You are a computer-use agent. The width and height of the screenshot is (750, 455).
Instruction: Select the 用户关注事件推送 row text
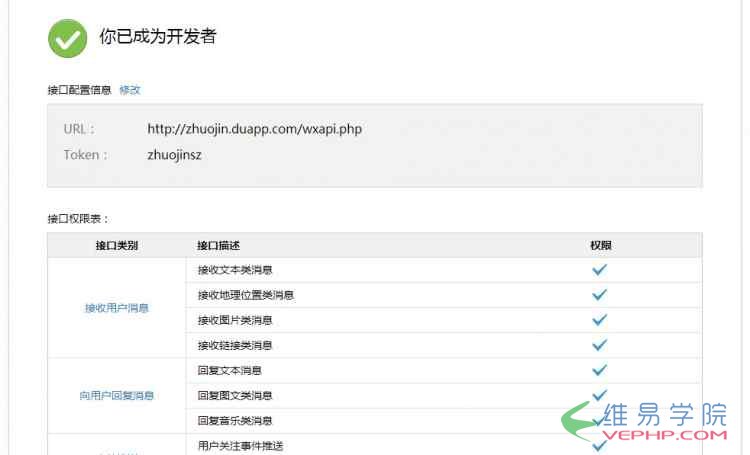[x=241, y=446]
